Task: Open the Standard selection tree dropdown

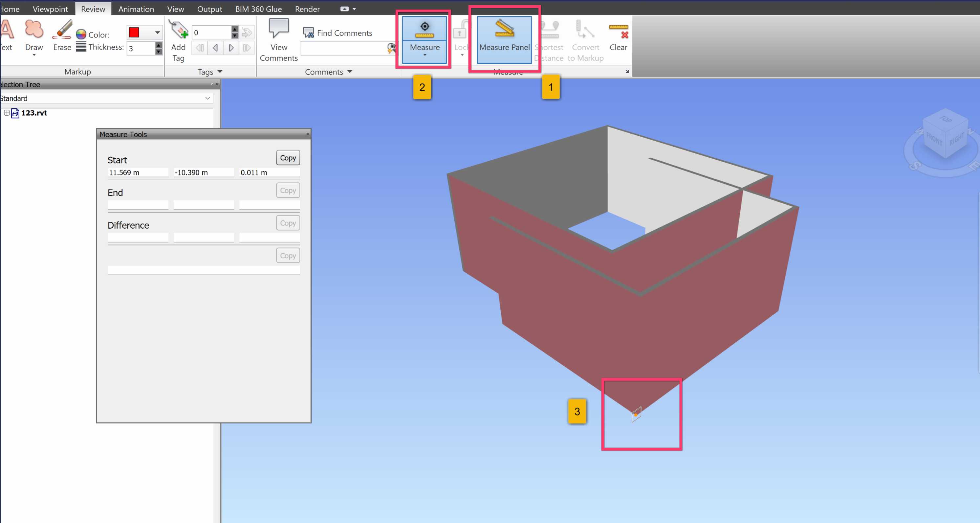Action: pos(207,99)
